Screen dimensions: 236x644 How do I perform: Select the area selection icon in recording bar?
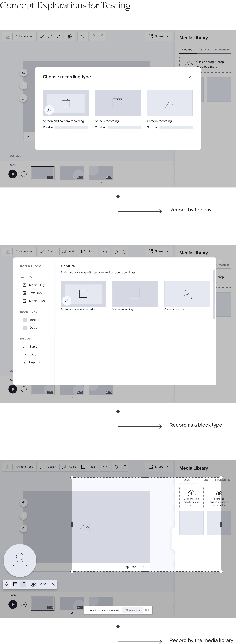click(23, 584)
